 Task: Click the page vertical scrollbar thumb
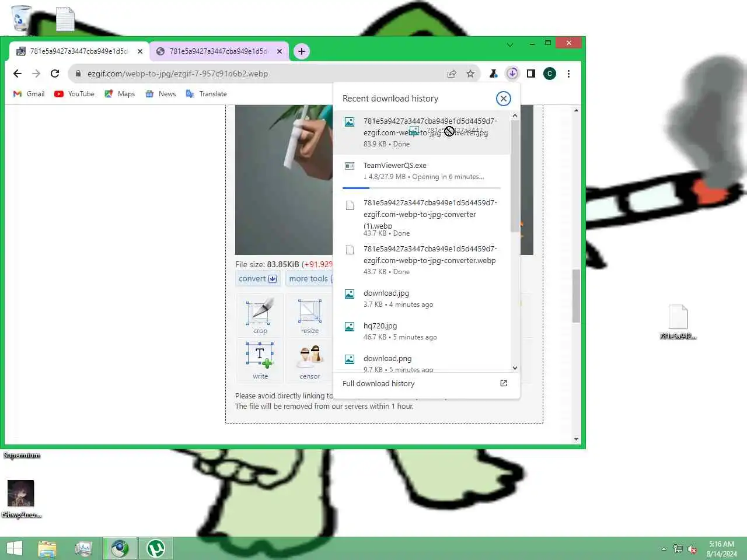coord(576,296)
